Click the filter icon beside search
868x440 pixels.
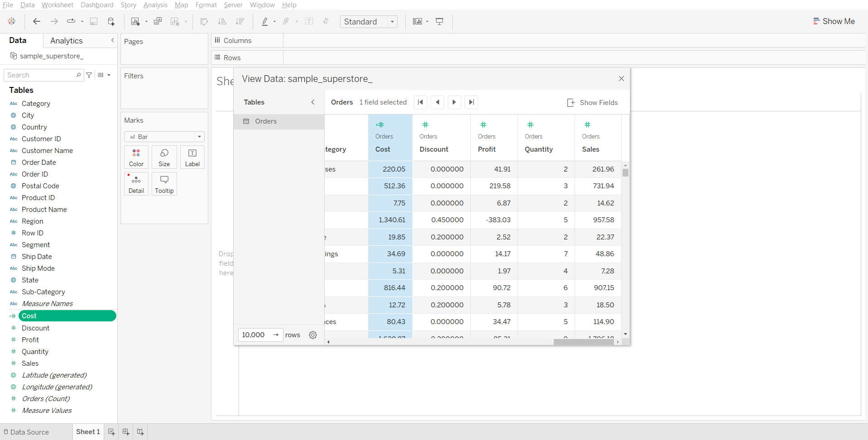[x=89, y=75]
